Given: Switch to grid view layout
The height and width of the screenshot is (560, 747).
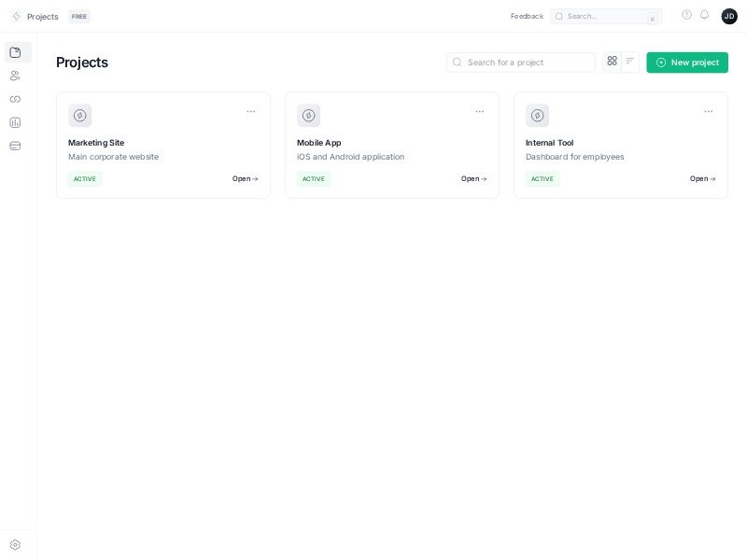Looking at the screenshot, I should click(x=612, y=61).
